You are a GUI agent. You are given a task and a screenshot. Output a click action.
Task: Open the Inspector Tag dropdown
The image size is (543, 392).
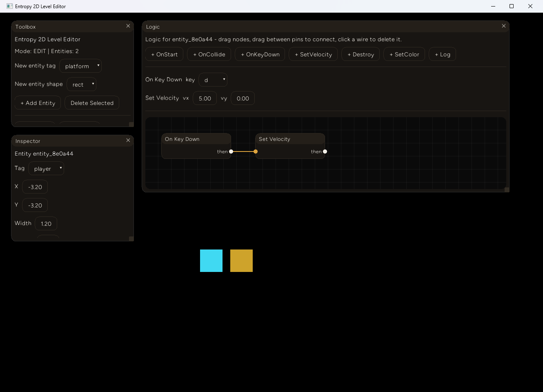pyautogui.click(x=46, y=168)
